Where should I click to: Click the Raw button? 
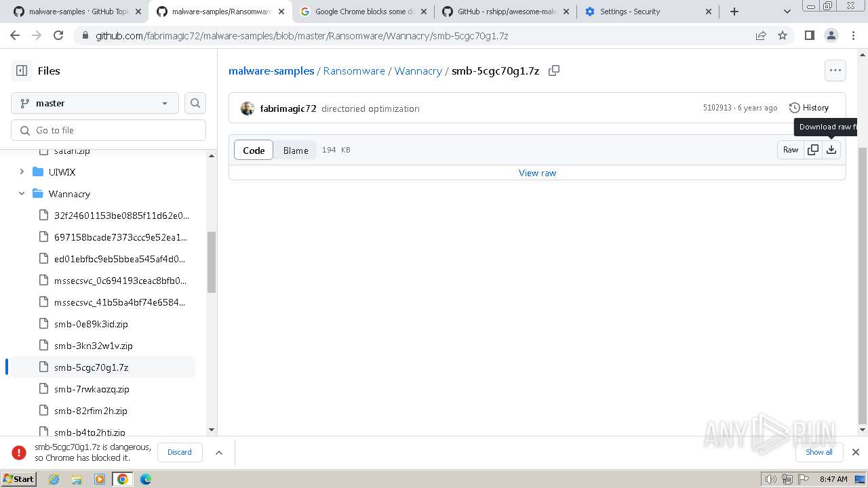[791, 150]
